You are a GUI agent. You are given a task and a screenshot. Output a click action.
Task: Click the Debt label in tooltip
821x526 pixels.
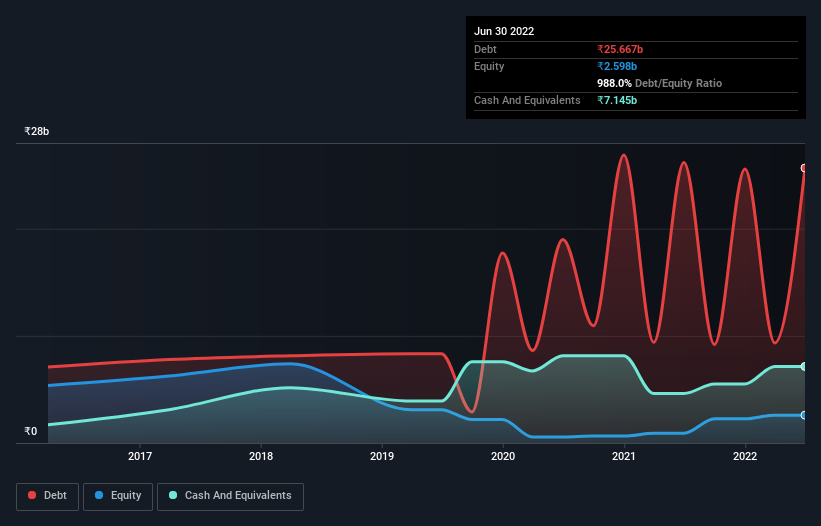tap(485, 49)
